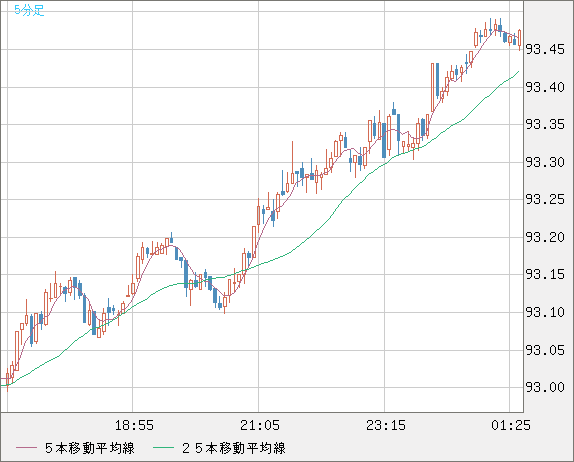Click the 93.35 price axis label
Image resolution: width=574 pixels, height=462 pixels.
coord(545,124)
